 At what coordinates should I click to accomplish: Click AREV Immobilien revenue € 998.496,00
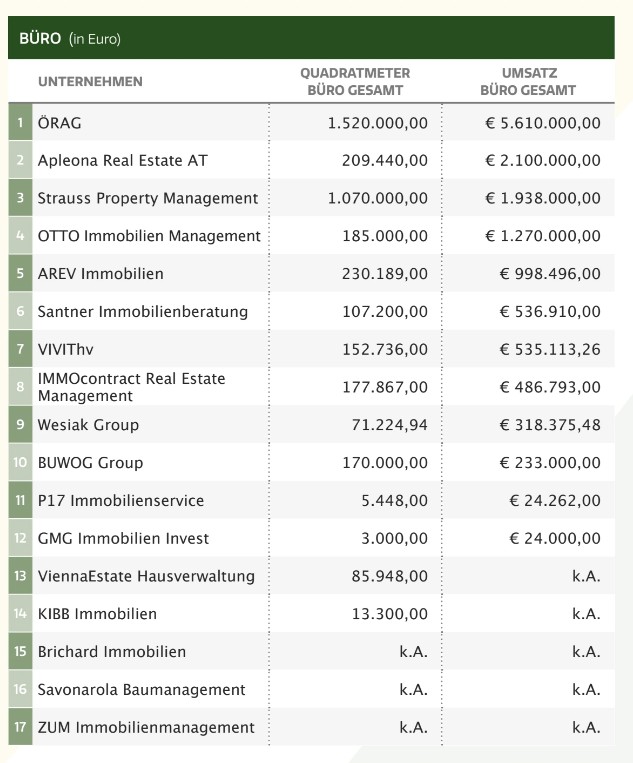click(550, 274)
